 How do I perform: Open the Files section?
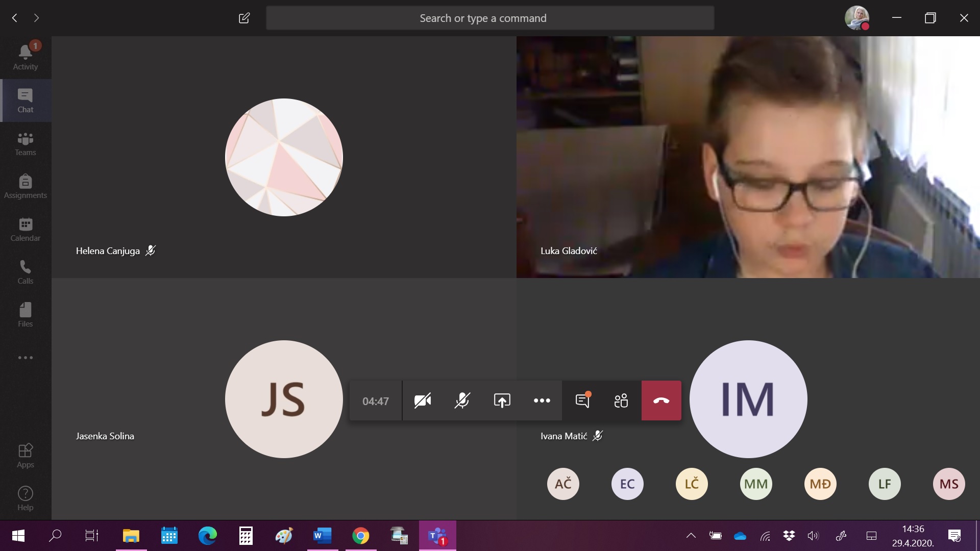[x=26, y=315]
